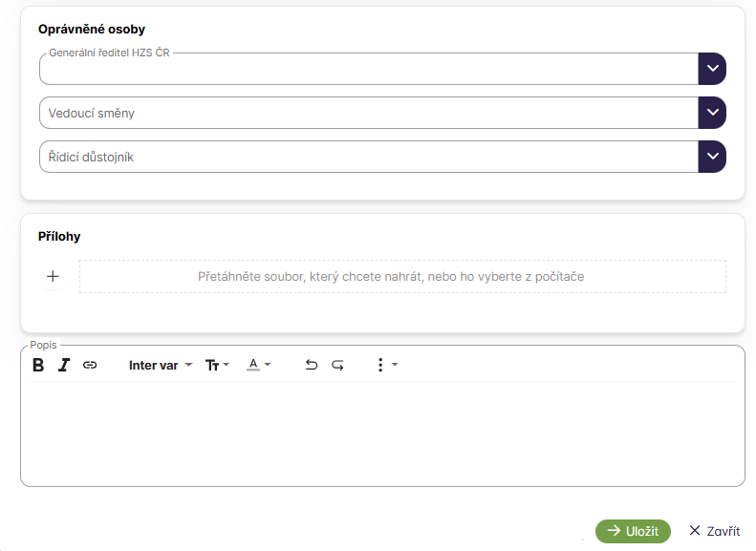Expand the Generální ředitel HZS ČR dropdown
Image resolution: width=756 pixels, height=551 pixels.
(x=712, y=69)
